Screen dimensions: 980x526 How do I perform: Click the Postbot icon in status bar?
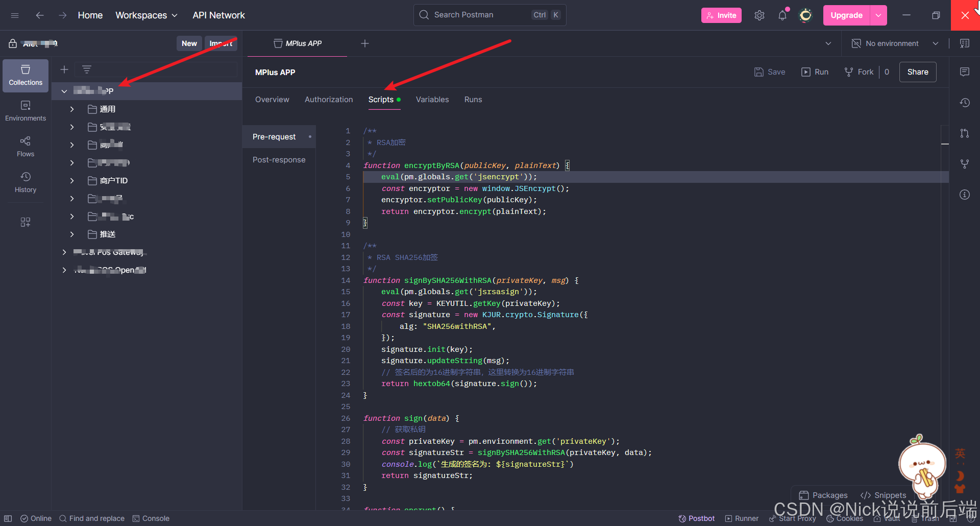[x=697, y=518]
